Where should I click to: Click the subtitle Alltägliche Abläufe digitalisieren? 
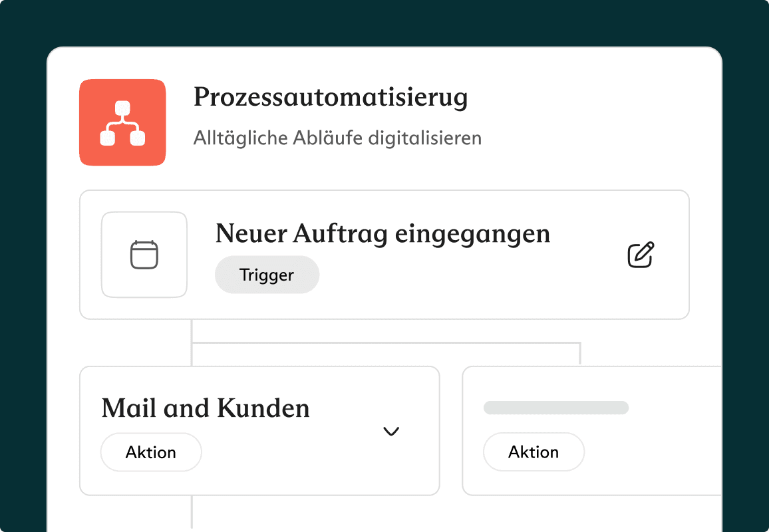pyautogui.click(x=337, y=138)
